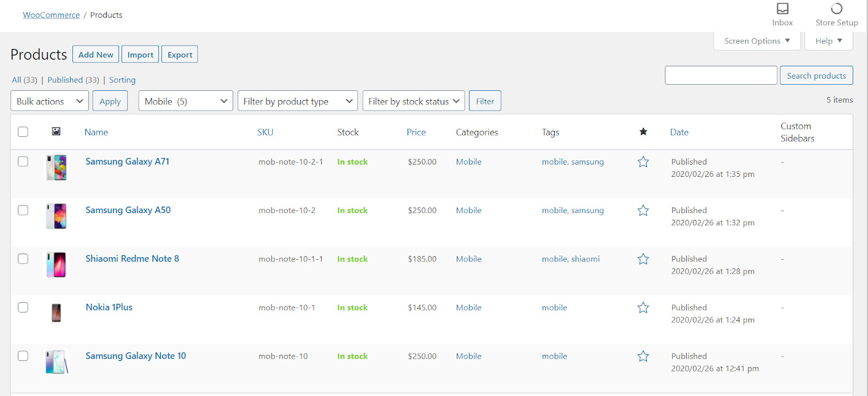Click the Samsung Galaxy A71 product thumbnail

[x=56, y=168]
